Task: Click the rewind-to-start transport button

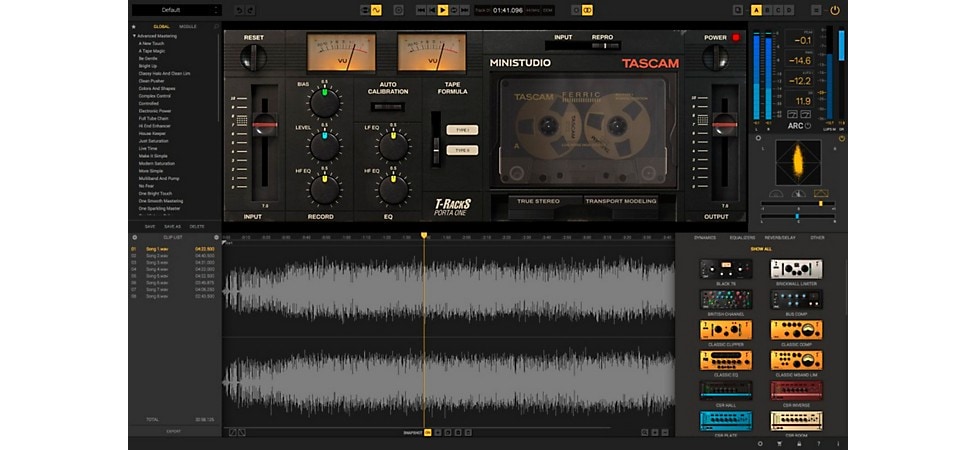Action: (x=421, y=10)
